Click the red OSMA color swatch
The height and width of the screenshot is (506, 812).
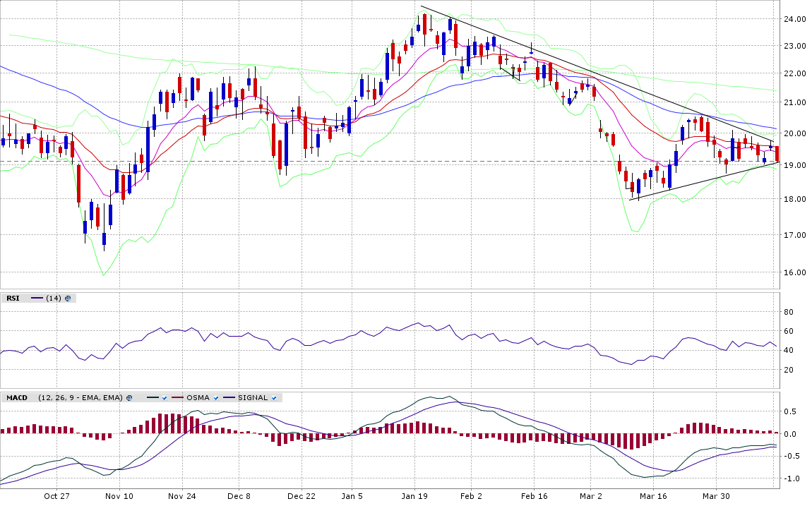pyautogui.click(x=178, y=397)
